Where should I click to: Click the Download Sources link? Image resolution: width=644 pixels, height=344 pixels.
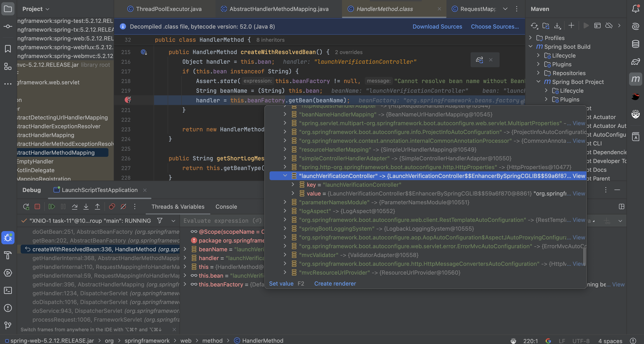(437, 27)
